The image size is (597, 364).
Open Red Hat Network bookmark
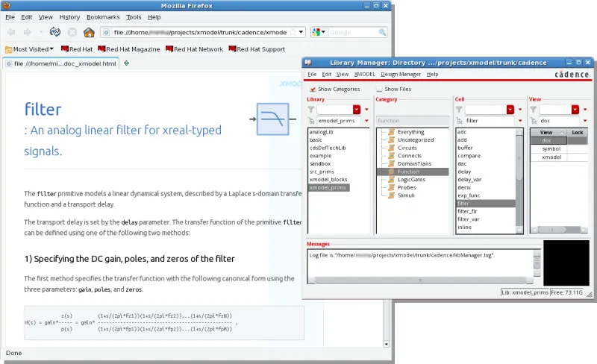195,49
